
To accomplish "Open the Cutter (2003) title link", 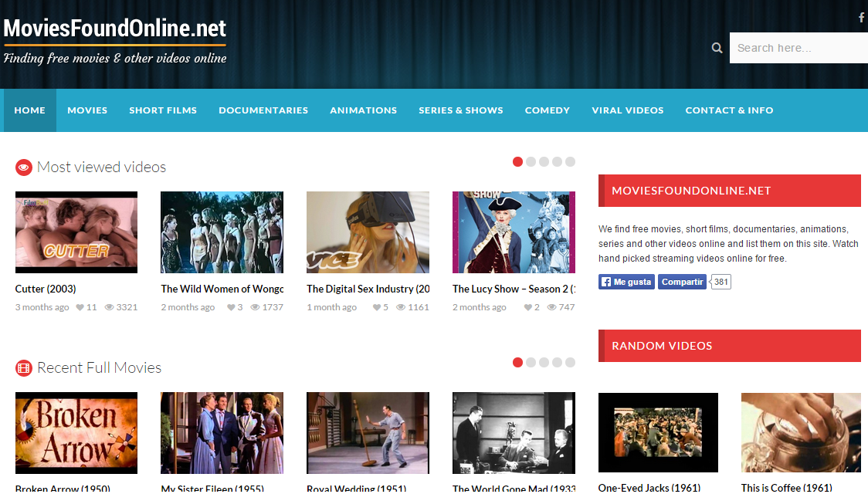I will (46, 289).
